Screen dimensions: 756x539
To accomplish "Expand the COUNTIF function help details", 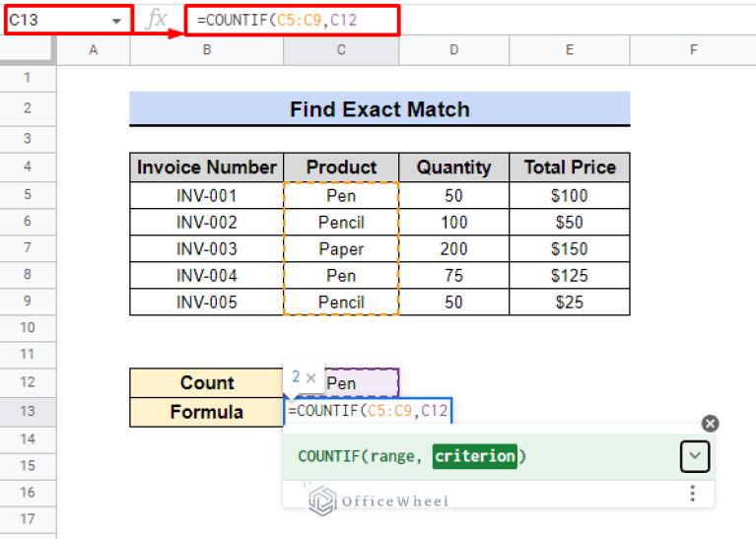I will click(694, 456).
